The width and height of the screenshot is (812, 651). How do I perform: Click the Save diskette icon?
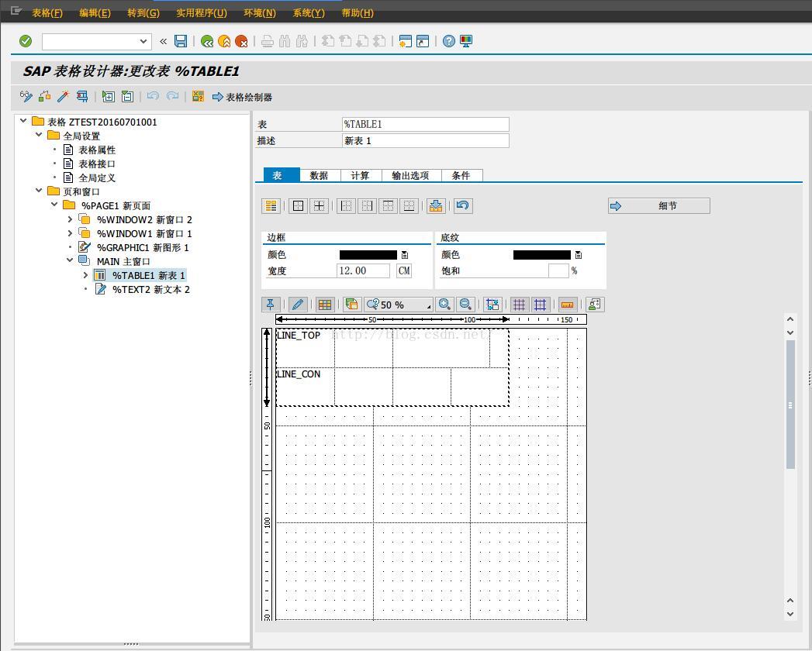pos(180,41)
